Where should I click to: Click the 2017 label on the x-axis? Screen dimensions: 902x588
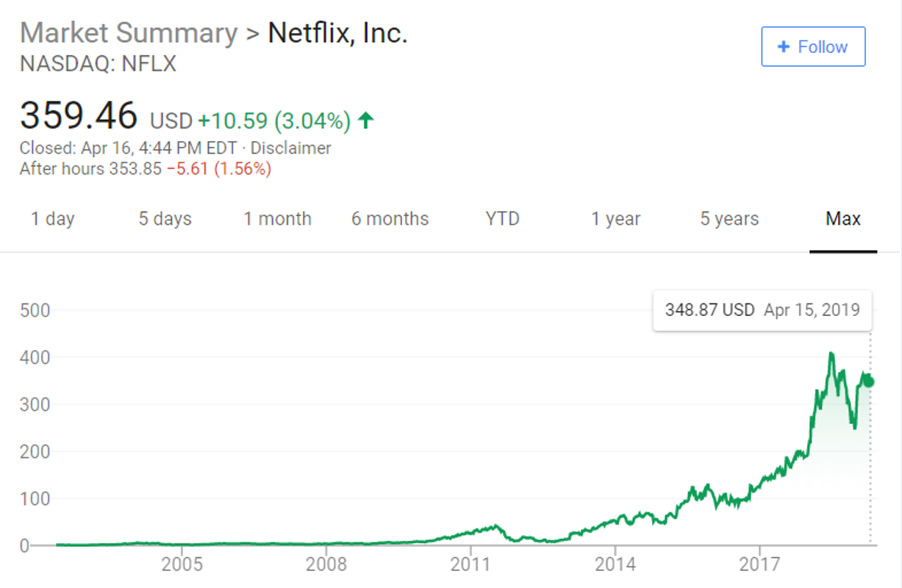(759, 565)
